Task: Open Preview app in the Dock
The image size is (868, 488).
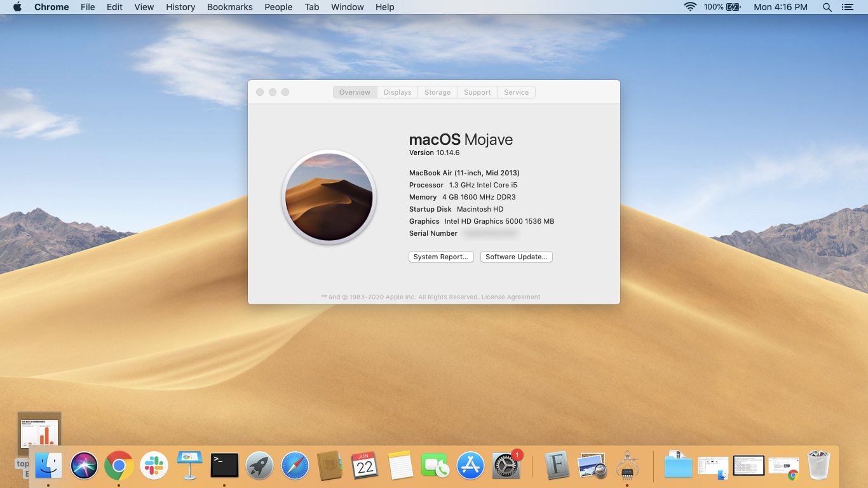Action: click(x=593, y=466)
